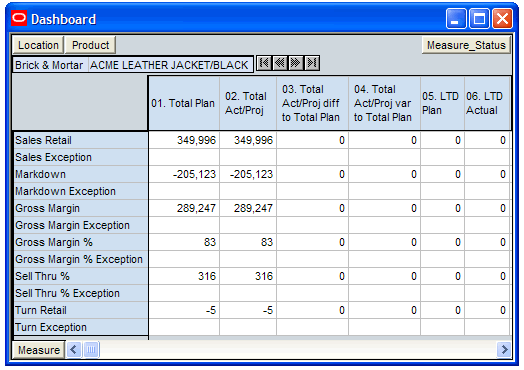Select the Turn Exception row header

point(80,327)
